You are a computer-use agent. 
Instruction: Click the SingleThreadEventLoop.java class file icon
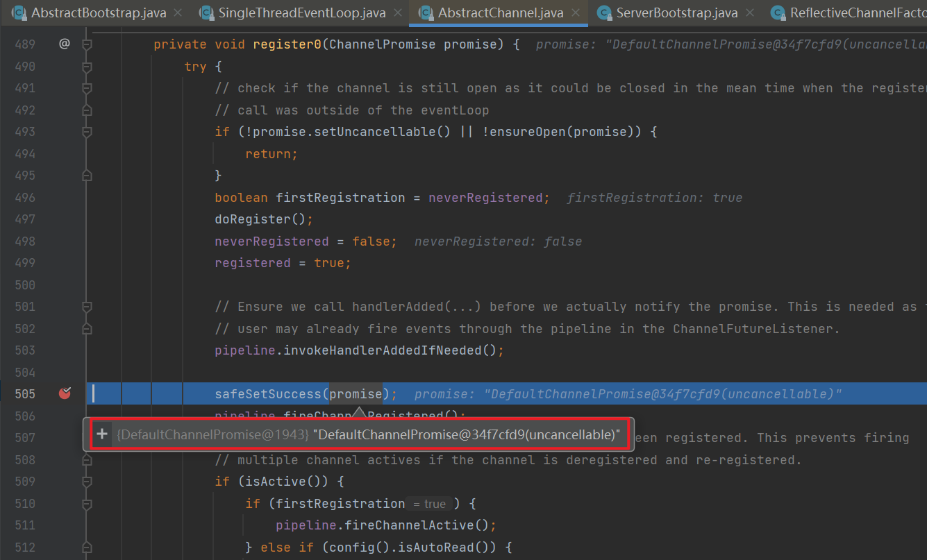click(x=206, y=12)
